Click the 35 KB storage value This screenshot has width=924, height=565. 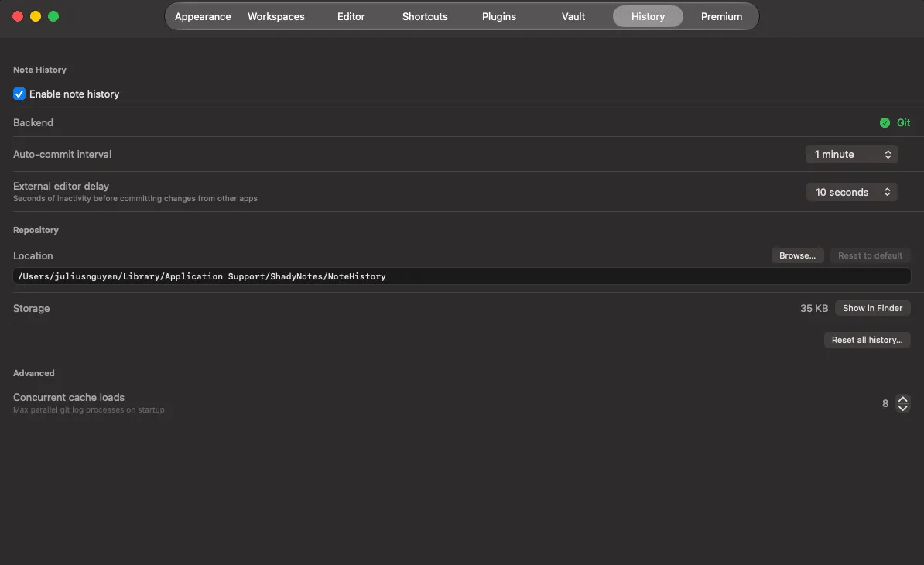(814, 308)
